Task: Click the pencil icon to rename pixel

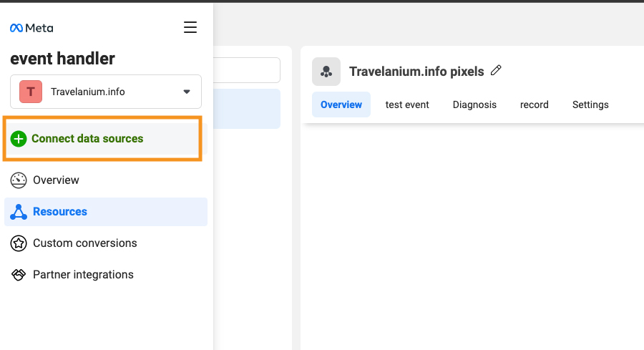Action: click(497, 70)
